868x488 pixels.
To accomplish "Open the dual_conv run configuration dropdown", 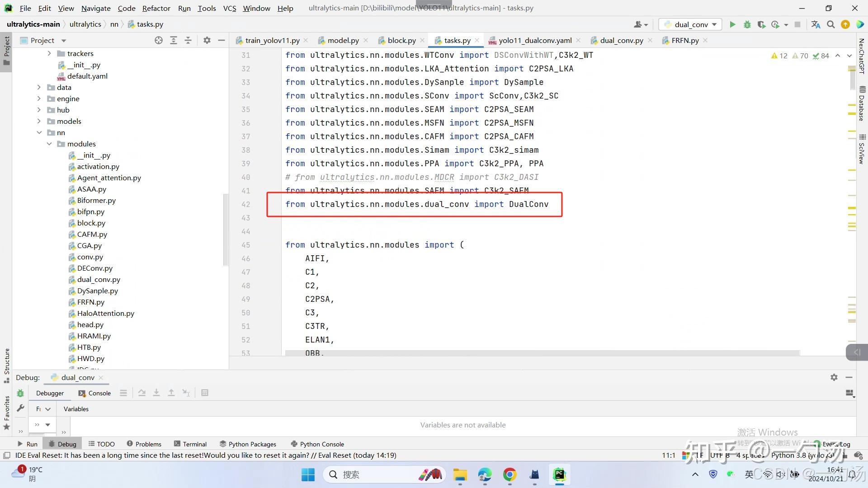I will (690, 24).
